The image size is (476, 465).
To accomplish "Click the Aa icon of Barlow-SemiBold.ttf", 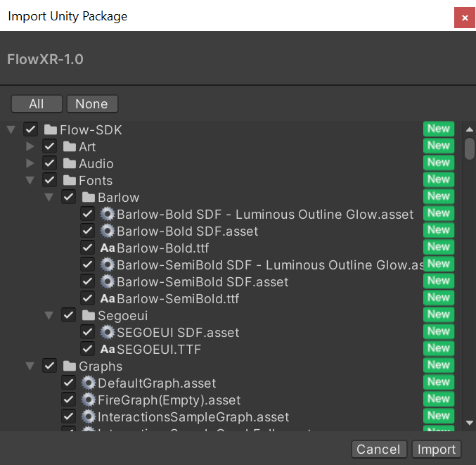I will coord(108,299).
